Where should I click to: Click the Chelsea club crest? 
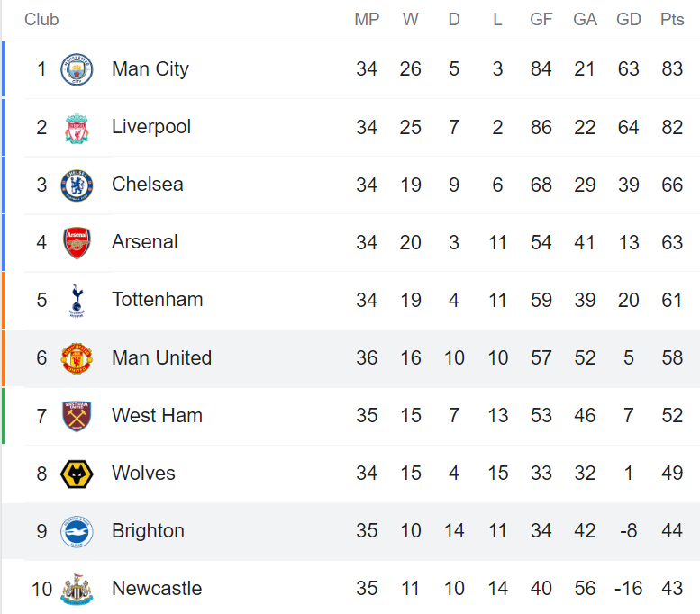pyautogui.click(x=77, y=185)
